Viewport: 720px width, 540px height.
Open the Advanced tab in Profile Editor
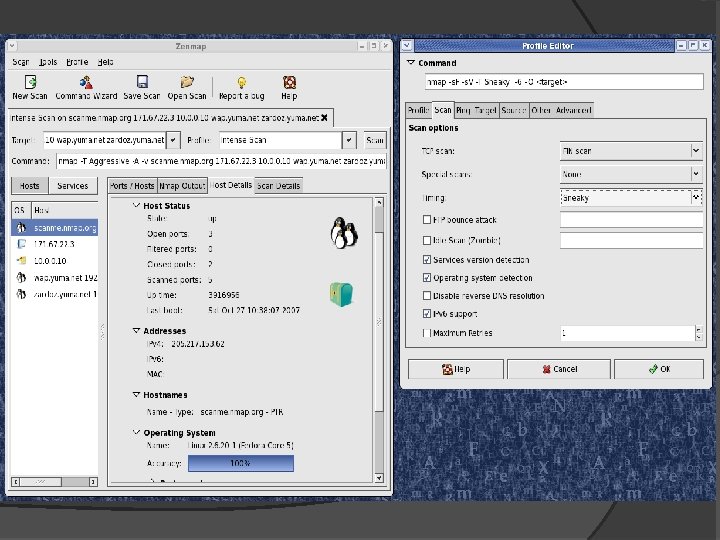click(x=573, y=110)
